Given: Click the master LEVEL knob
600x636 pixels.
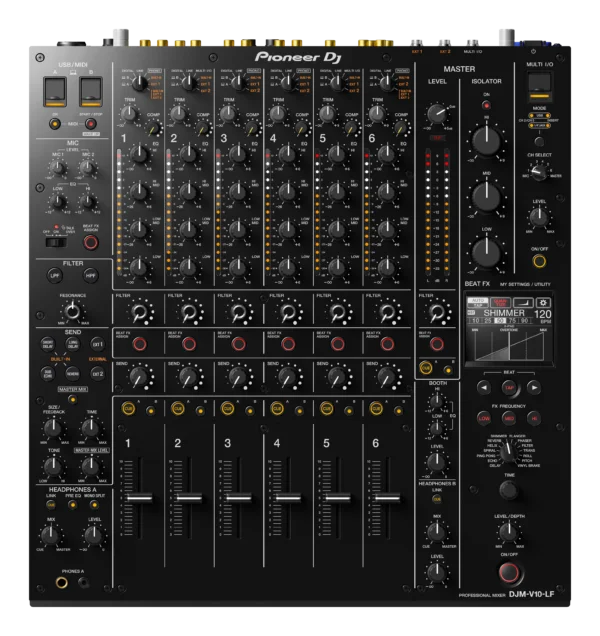Looking at the screenshot, I should [x=437, y=114].
